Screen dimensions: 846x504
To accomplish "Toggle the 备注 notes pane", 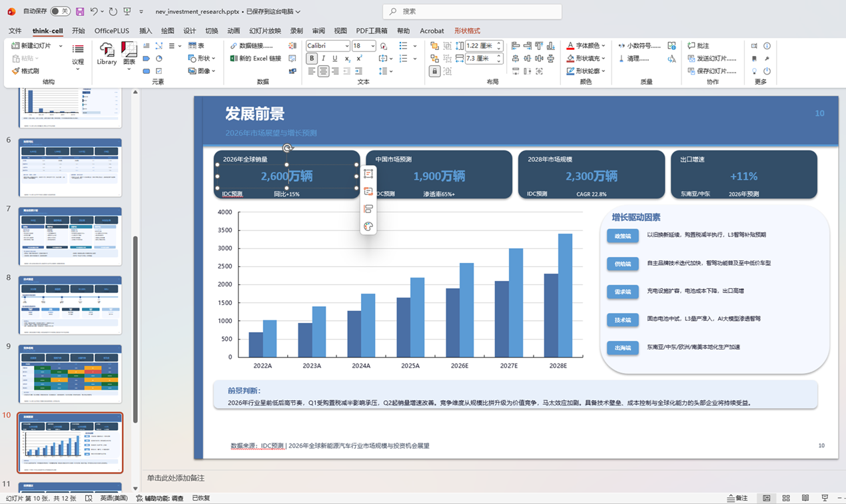I will point(737,498).
